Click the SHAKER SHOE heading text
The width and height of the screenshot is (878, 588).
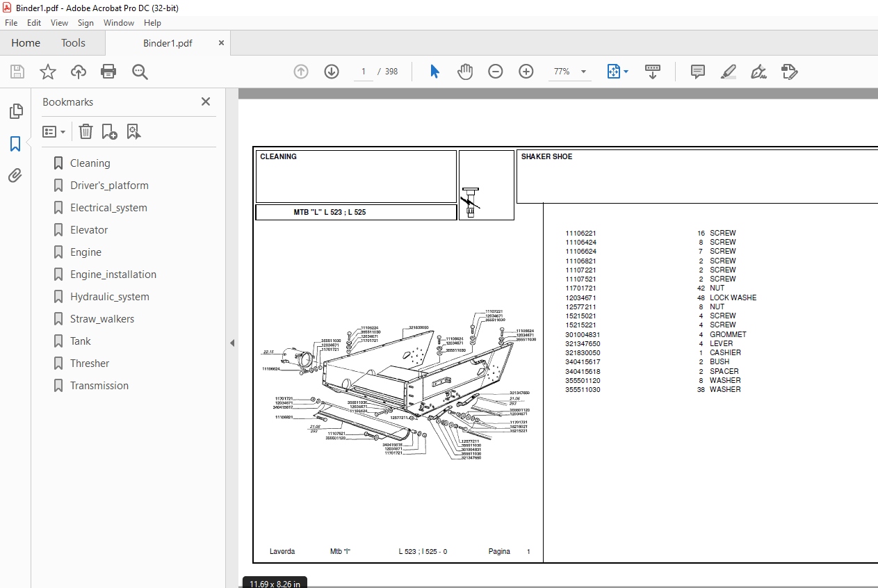[x=546, y=156]
